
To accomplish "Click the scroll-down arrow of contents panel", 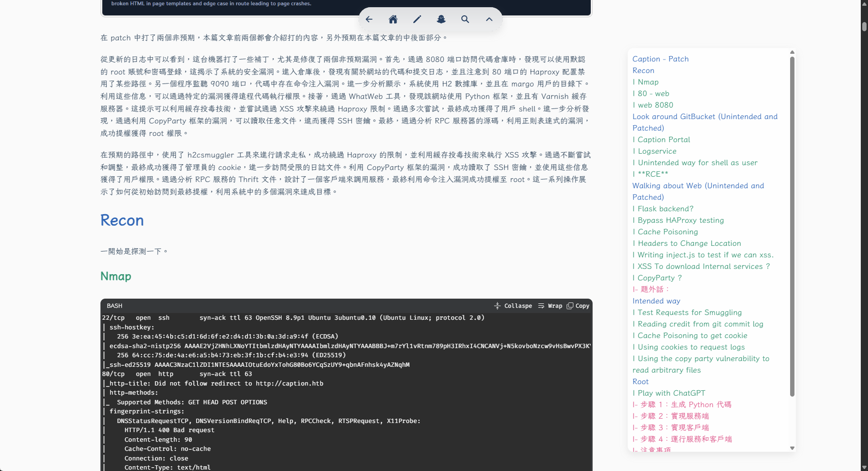I will click(792, 448).
